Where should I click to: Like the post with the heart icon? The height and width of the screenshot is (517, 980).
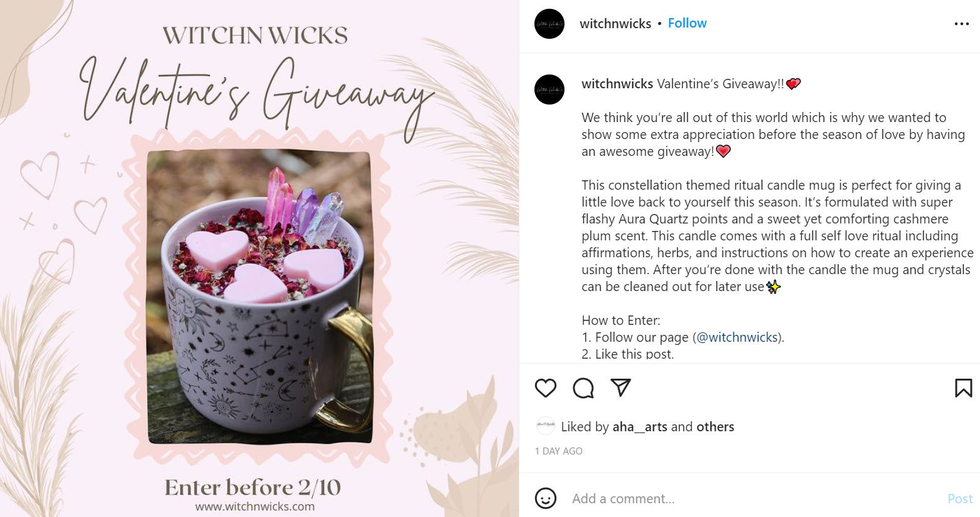click(x=546, y=388)
